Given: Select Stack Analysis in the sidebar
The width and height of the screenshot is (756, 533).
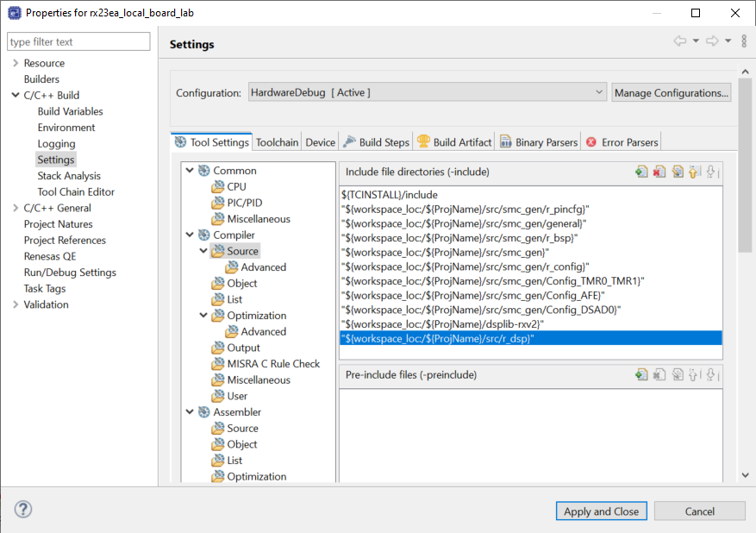Looking at the screenshot, I should click(69, 176).
